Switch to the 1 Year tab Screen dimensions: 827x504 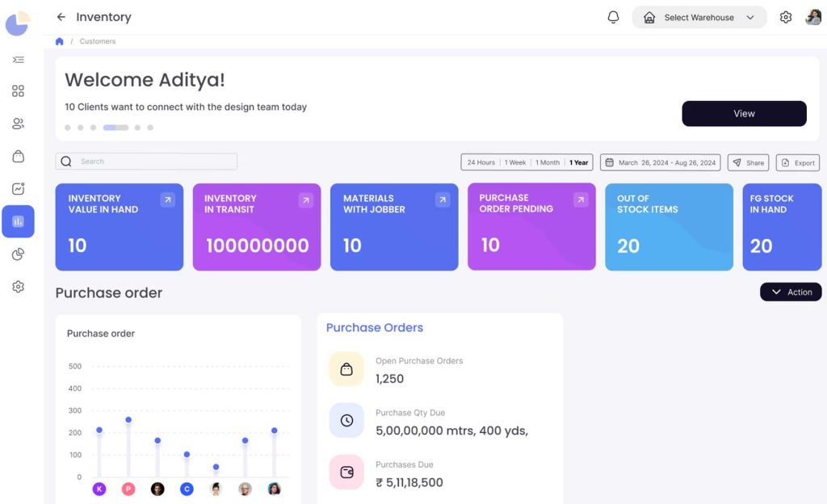578,162
